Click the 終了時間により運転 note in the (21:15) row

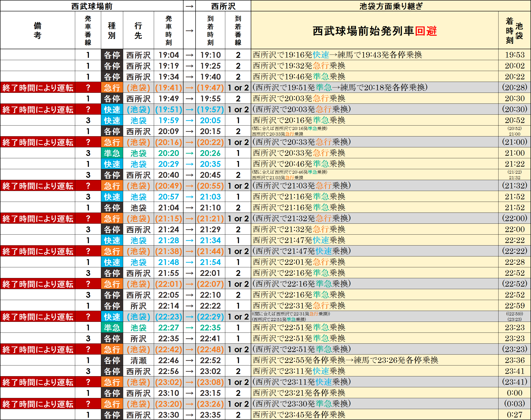(x=38, y=218)
